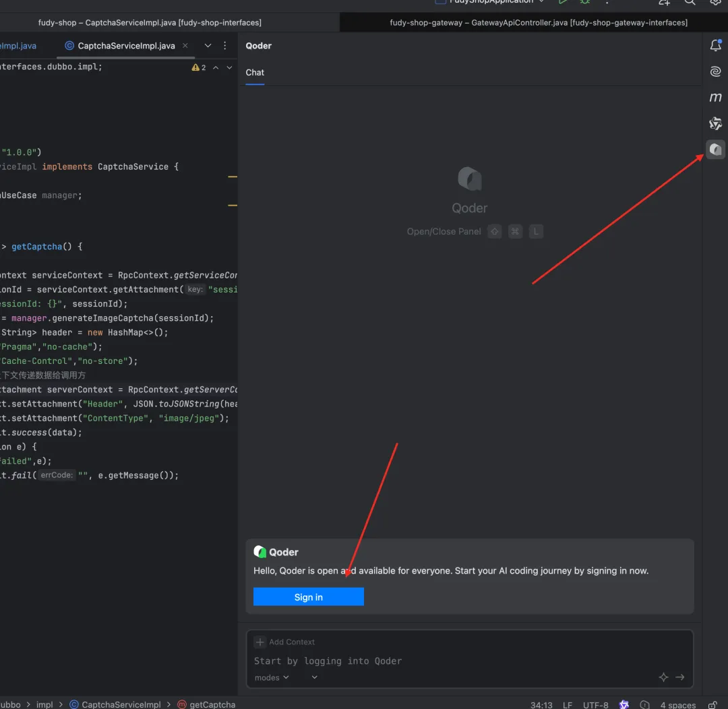This screenshot has height=709, width=728.
Task: Click the upper warning stripe mark in editor gutter
Action: [232, 177]
